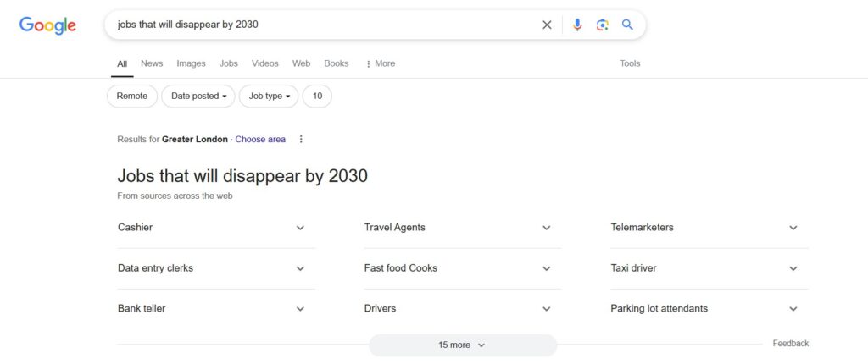This screenshot has height=364, width=868.
Task: Expand the Travel Agents entry
Action: pos(547,228)
